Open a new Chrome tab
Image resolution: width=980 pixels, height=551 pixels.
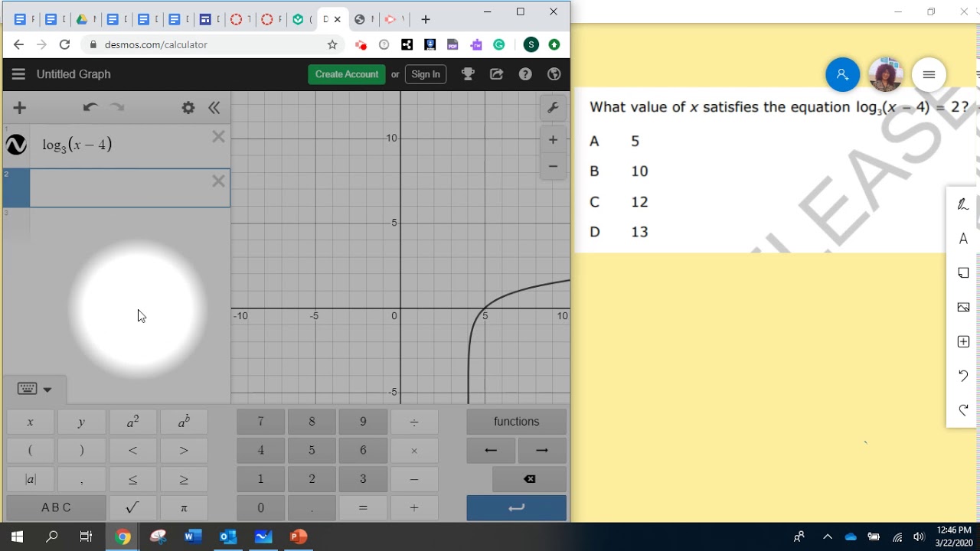coord(426,19)
